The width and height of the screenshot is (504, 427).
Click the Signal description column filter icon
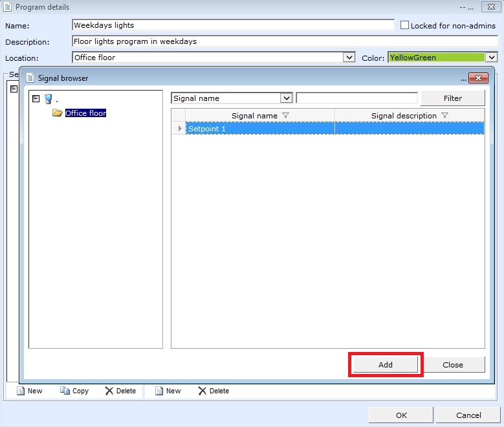(x=444, y=116)
